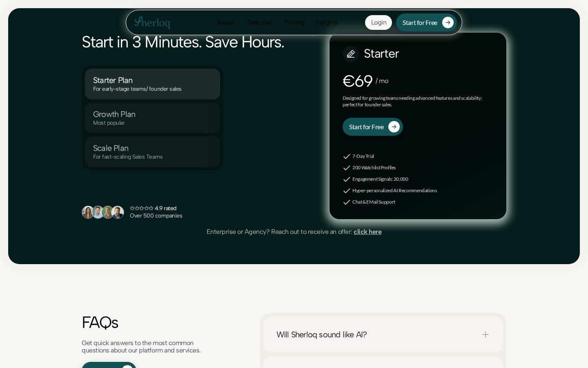Click the checkmark next to 7-Day Trial

(347, 157)
